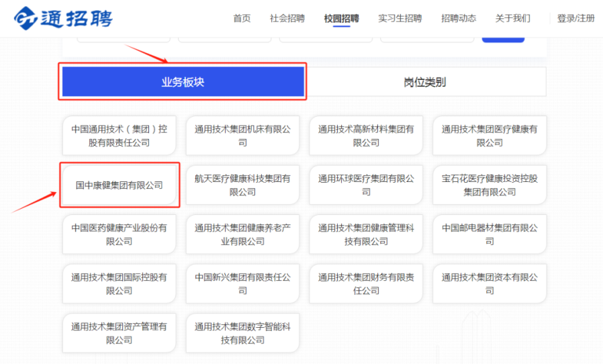Switch to the 业务板块 tab
The image size is (603, 364).
click(183, 82)
